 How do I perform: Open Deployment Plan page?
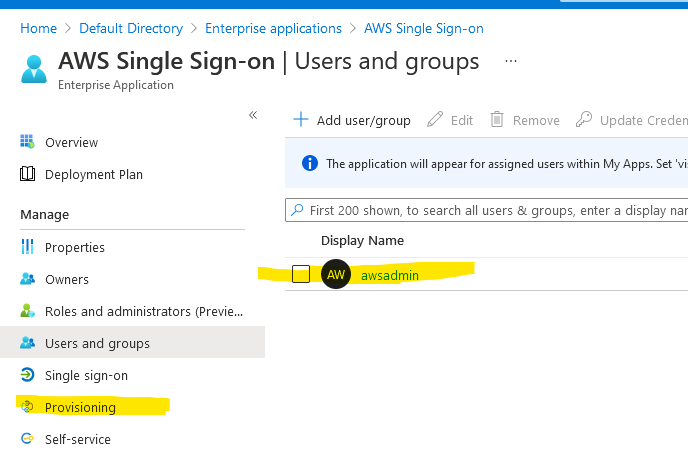(94, 175)
